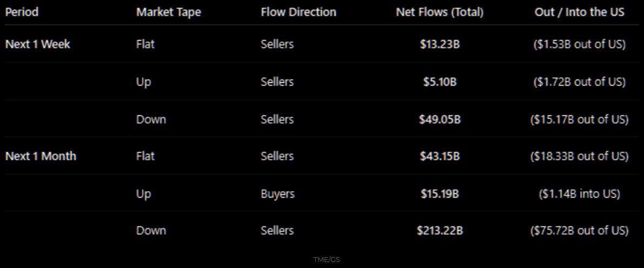This screenshot has height=268, width=644.
Task: Click the $213.22B net flows value
Action: tap(440, 231)
